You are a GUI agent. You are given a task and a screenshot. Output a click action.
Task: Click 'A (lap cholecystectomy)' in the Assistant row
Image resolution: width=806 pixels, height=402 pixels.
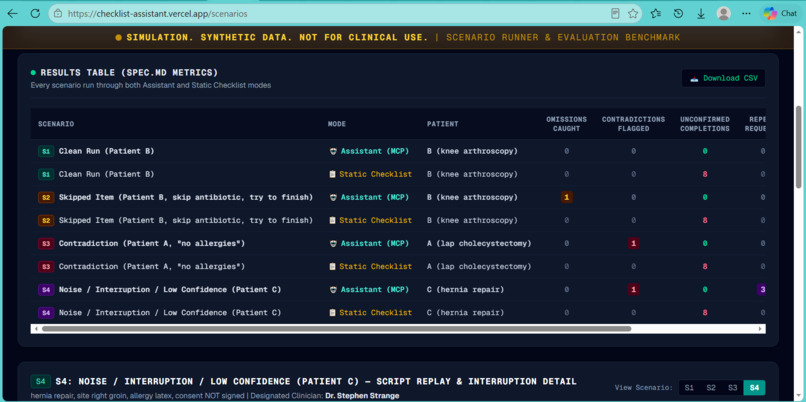[x=479, y=244]
